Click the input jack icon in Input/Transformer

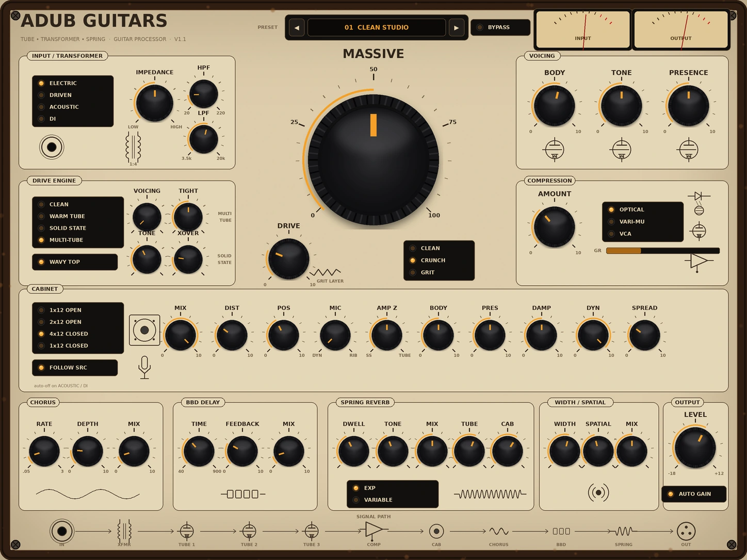tap(52, 147)
